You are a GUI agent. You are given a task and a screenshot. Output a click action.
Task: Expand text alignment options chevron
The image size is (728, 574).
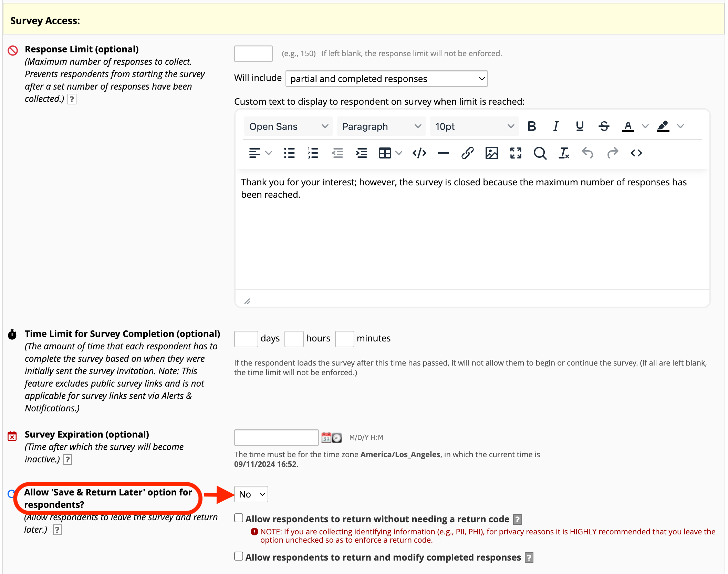(269, 153)
